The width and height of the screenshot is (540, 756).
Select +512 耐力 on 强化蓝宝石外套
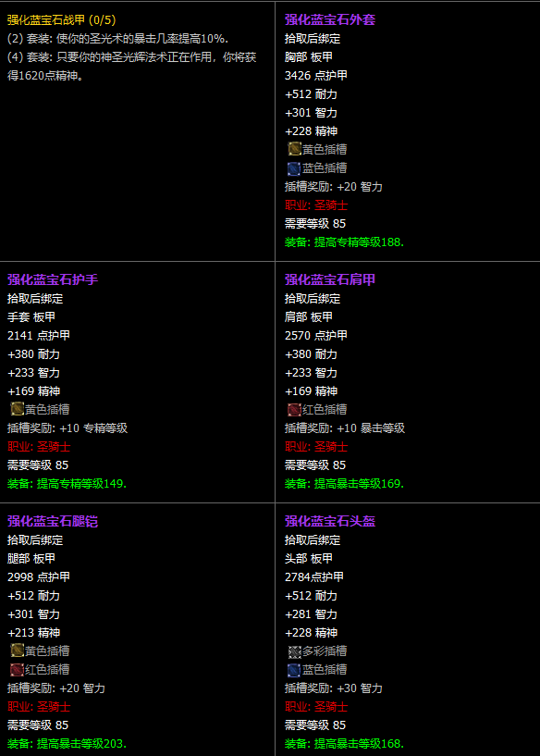pyautogui.click(x=312, y=94)
